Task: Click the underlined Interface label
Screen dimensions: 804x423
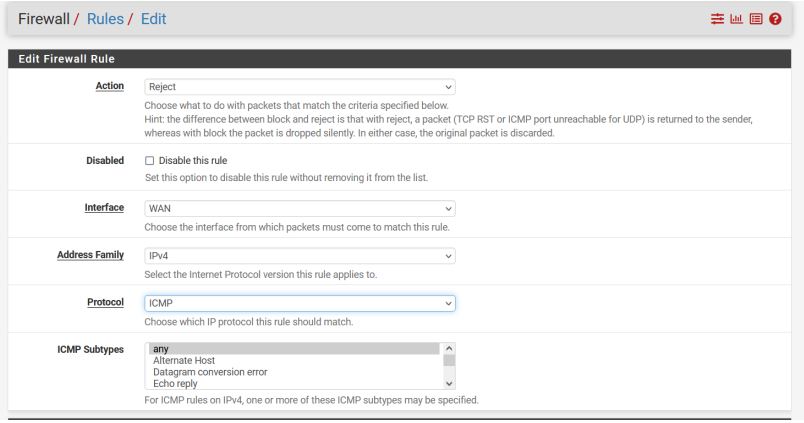Action: pyautogui.click(x=104, y=208)
